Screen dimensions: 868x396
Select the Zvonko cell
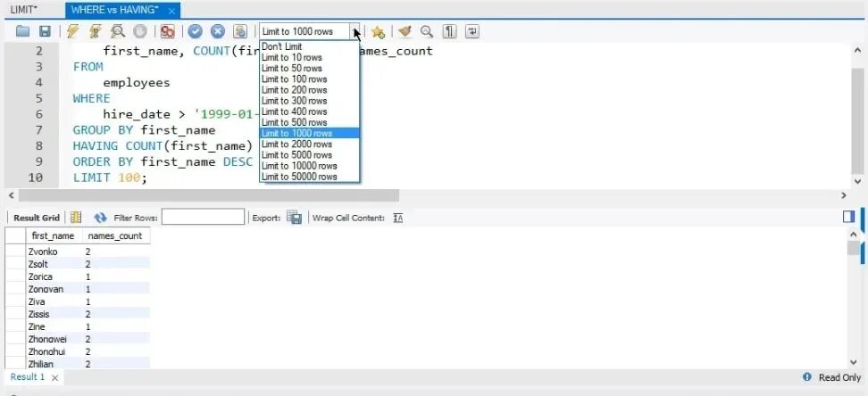[54, 252]
